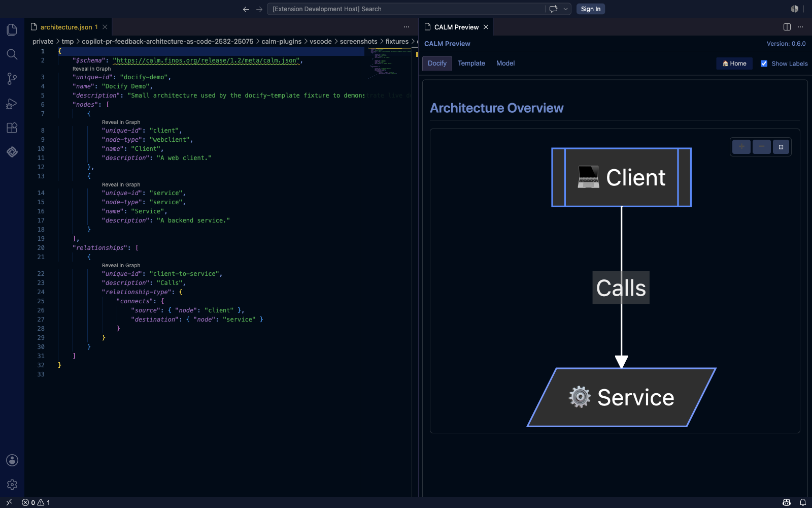Switch to the Docify tab
The width and height of the screenshot is (812, 508).
click(x=437, y=63)
